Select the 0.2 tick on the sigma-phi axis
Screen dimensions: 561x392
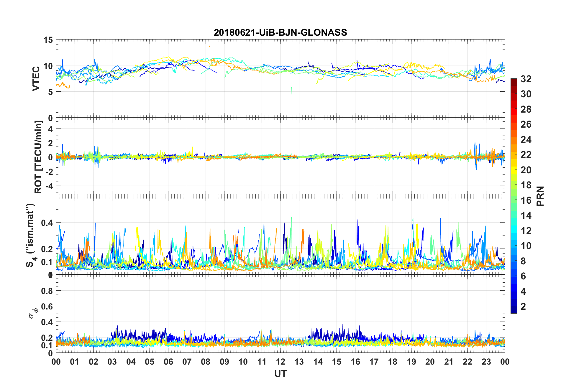(x=47, y=338)
